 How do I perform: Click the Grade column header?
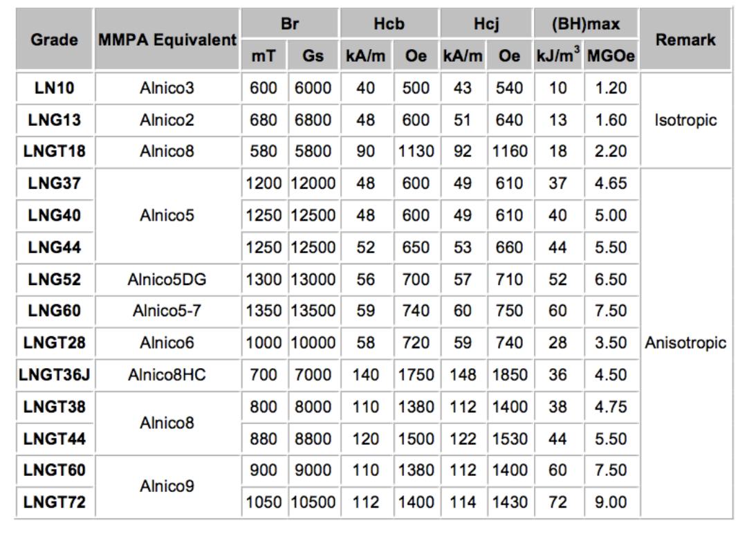click(x=54, y=39)
